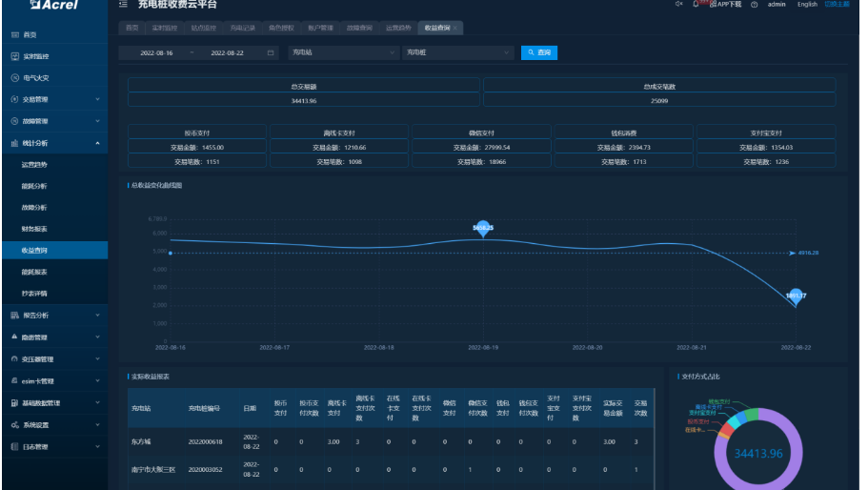Click the APP下载 QR code icon

715,5
